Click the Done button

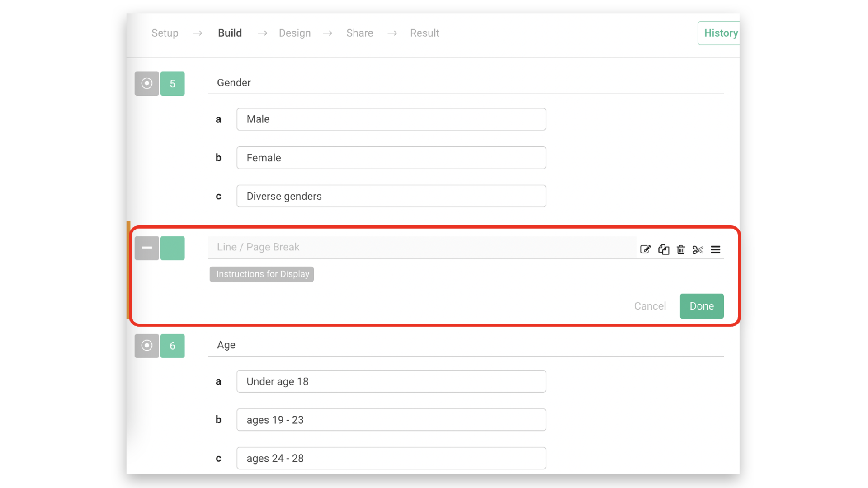point(701,306)
